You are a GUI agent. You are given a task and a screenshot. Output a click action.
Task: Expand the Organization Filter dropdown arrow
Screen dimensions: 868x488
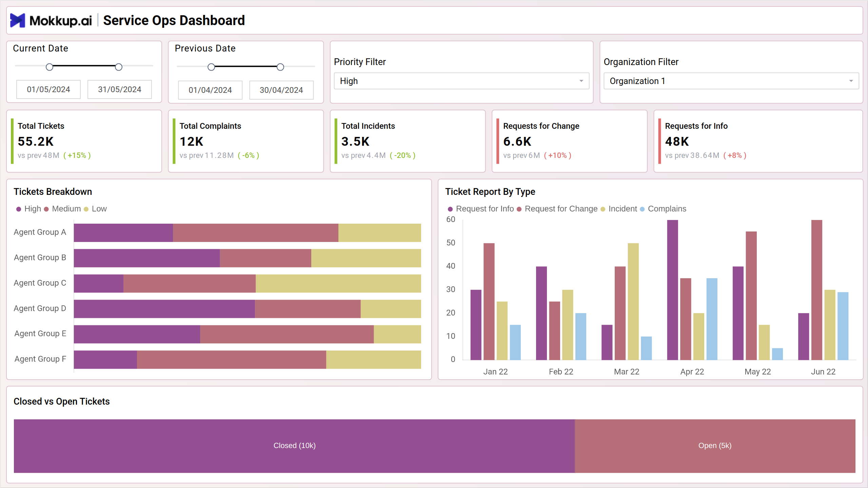tap(851, 81)
